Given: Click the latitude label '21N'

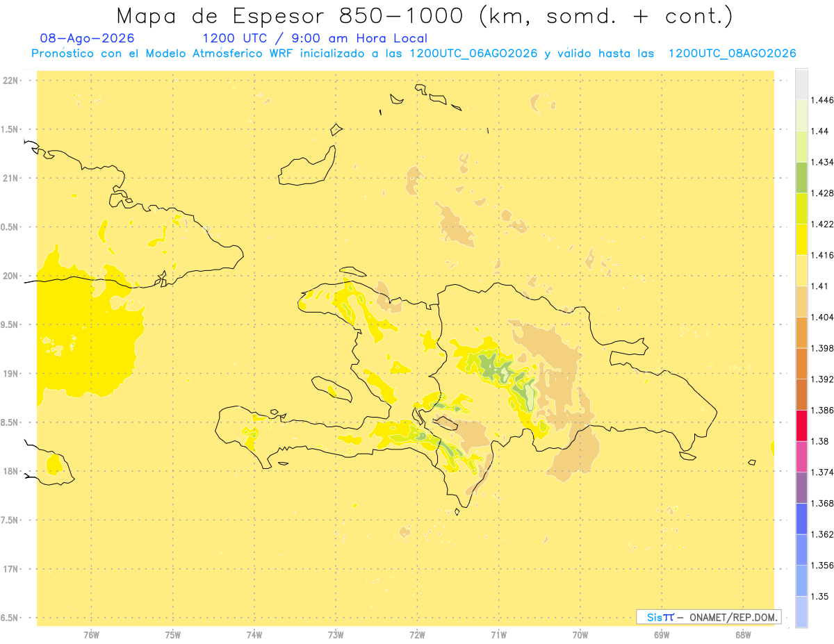Looking at the screenshot, I should click(x=10, y=178).
